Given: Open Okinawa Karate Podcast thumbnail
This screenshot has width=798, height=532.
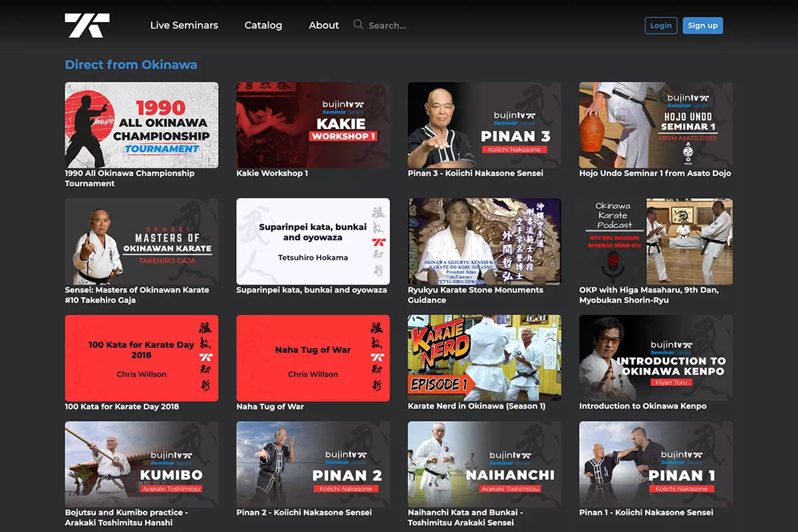Looking at the screenshot, I should 656,241.
